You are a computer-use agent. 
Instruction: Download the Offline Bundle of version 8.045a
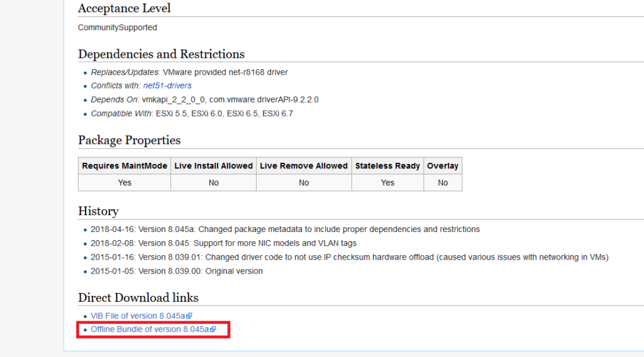[149, 329]
